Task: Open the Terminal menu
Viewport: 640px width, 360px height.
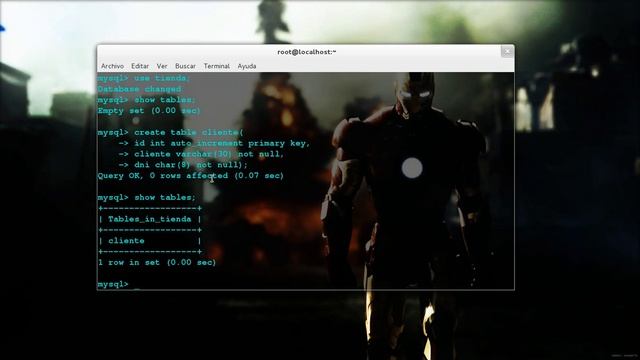Action: point(217,66)
